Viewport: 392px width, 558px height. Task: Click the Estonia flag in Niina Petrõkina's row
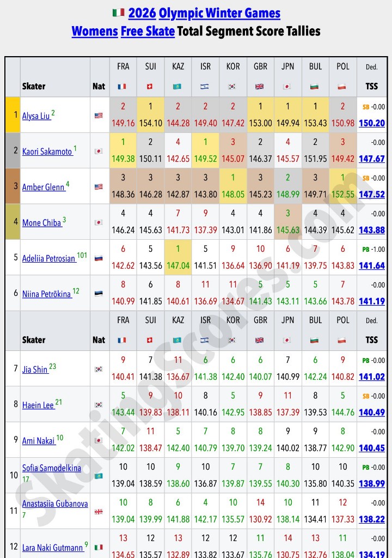click(x=99, y=293)
